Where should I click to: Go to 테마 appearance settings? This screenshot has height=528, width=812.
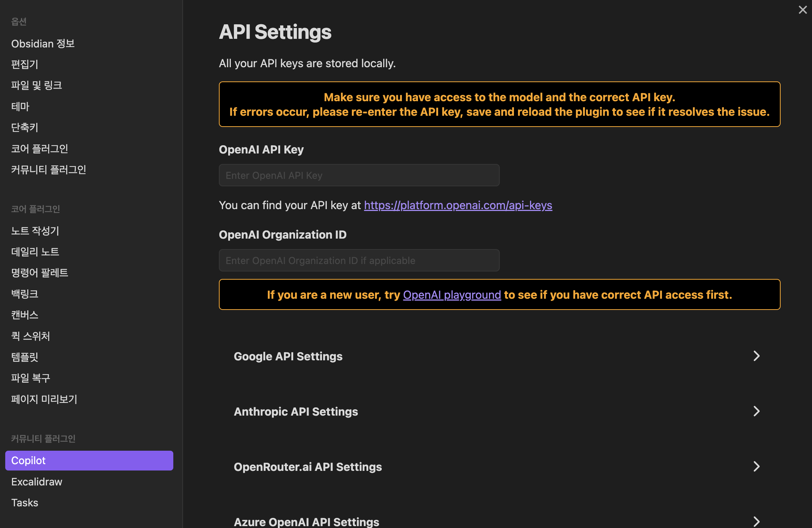(20, 106)
